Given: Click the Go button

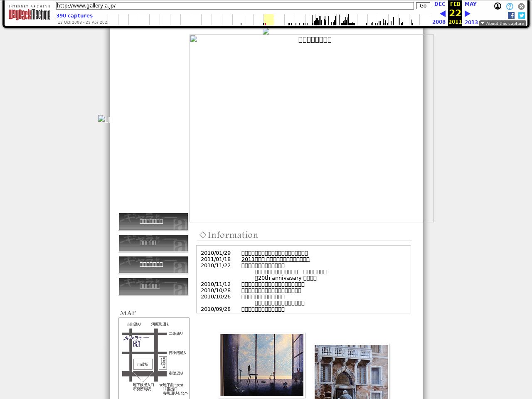Looking at the screenshot, I should coord(423,6).
